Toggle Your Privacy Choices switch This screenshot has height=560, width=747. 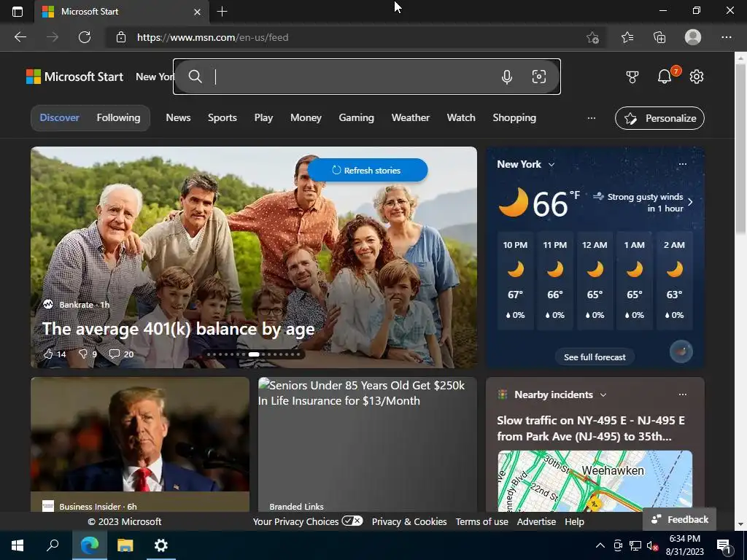(352, 521)
